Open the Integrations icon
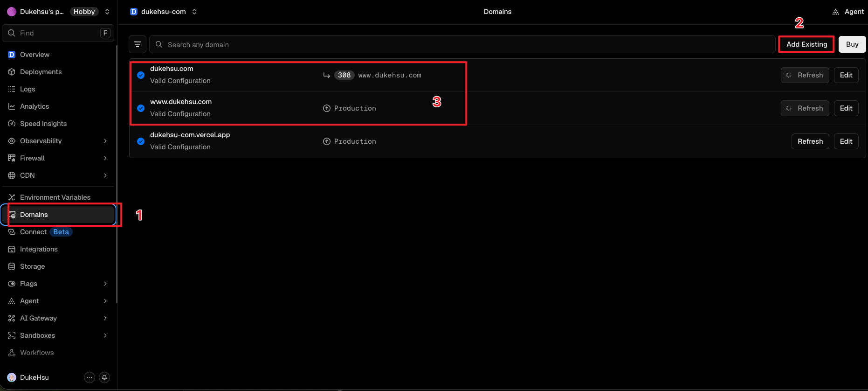The width and height of the screenshot is (868, 391). coord(12,249)
